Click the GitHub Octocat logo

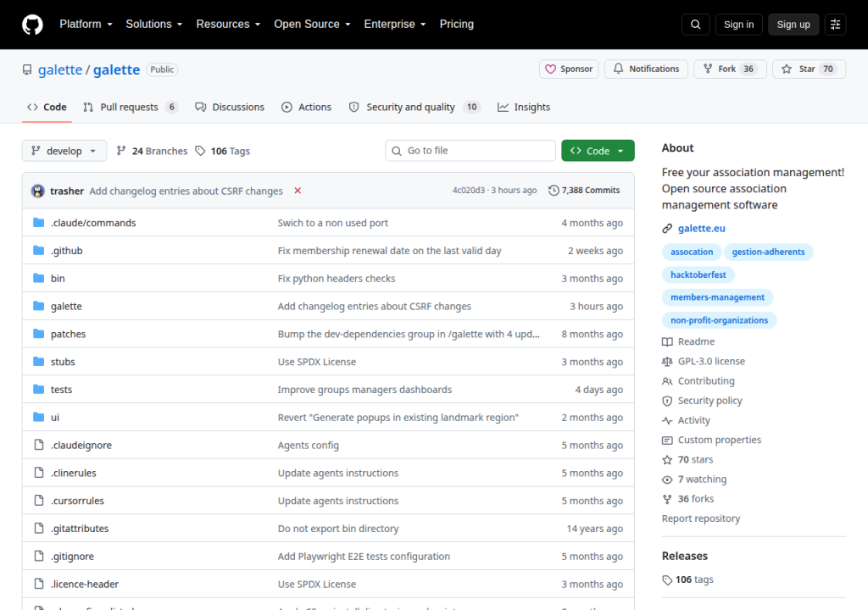(x=32, y=25)
